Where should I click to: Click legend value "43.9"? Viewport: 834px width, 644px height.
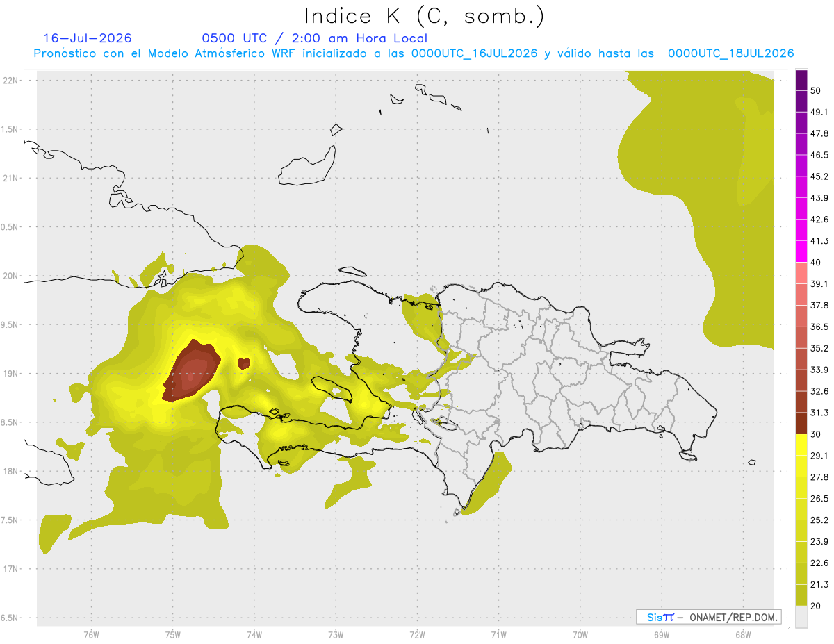coord(819,198)
